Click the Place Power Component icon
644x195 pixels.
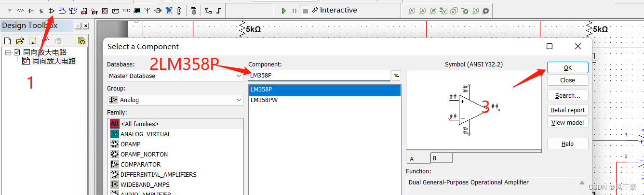pos(116,11)
